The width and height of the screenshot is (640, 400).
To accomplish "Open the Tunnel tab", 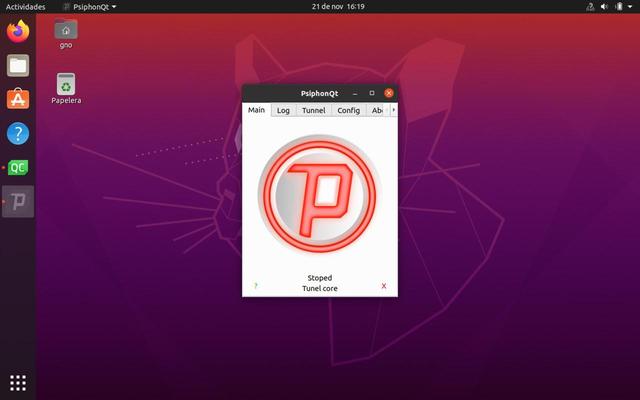I will point(313,110).
